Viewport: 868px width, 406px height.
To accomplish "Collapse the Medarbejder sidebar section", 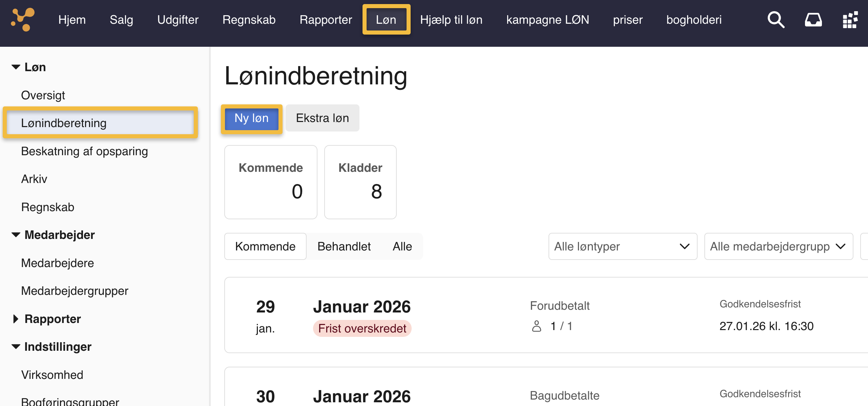I will click(x=15, y=235).
